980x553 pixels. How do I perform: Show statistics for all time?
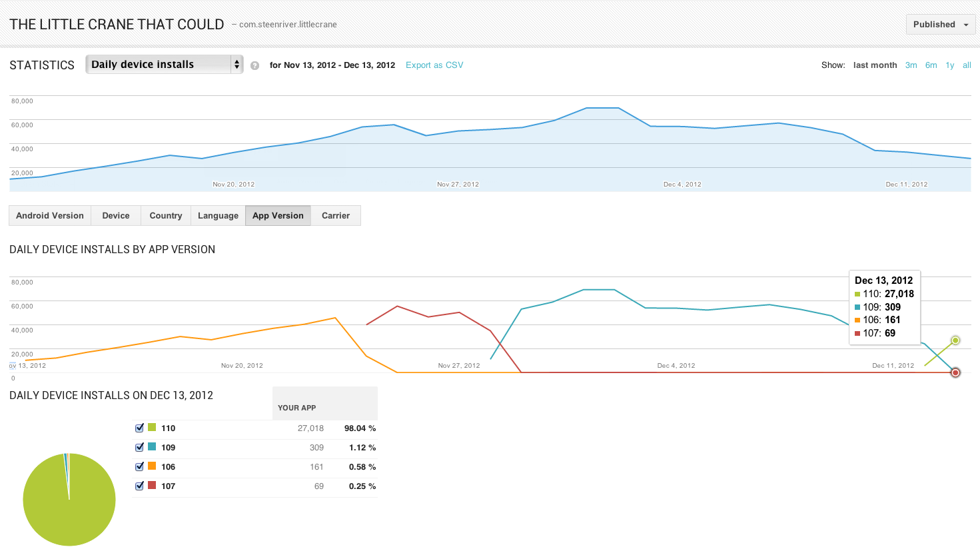[x=967, y=65]
